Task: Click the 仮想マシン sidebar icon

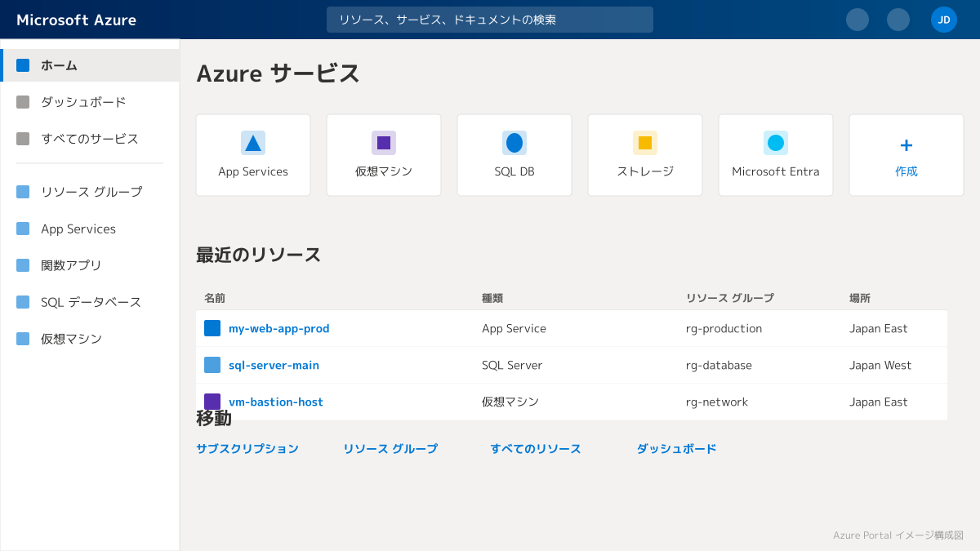Action: coord(23,339)
